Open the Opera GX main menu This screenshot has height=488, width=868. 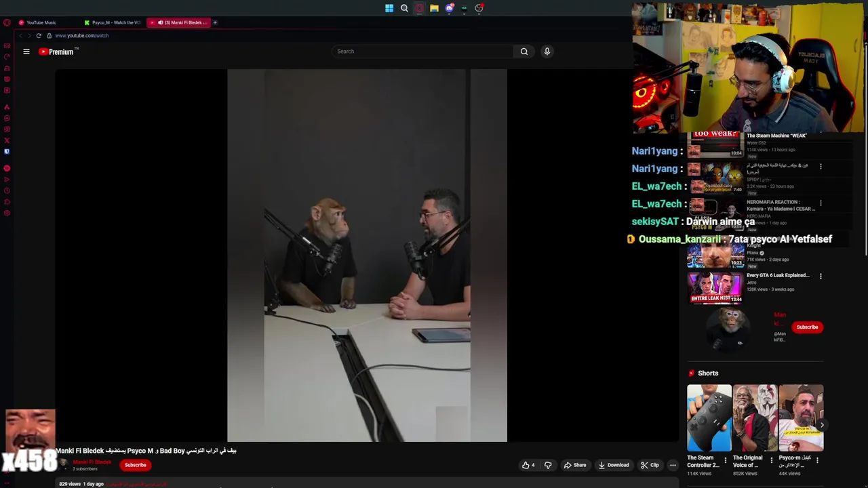(x=7, y=22)
